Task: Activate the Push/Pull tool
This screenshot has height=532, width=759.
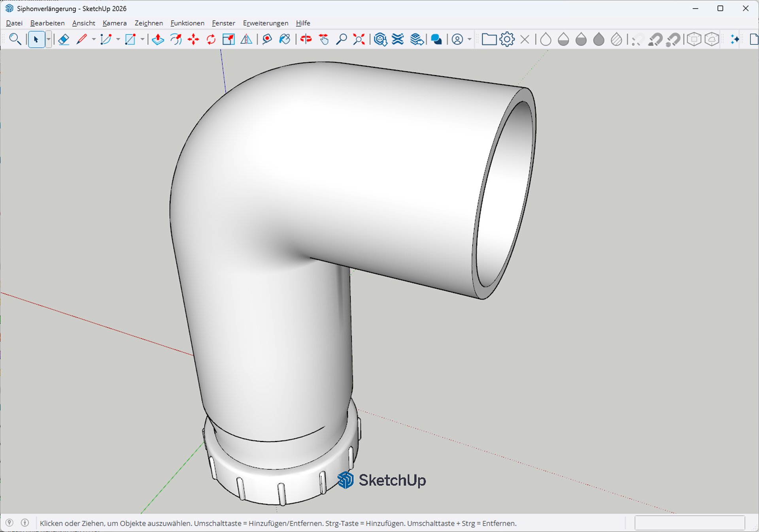Action: [x=158, y=39]
